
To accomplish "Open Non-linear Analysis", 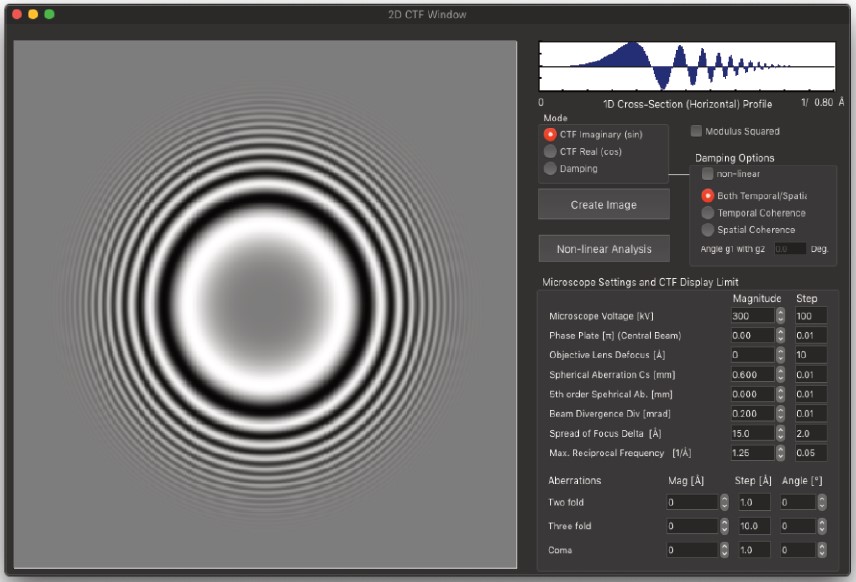I will point(603,249).
